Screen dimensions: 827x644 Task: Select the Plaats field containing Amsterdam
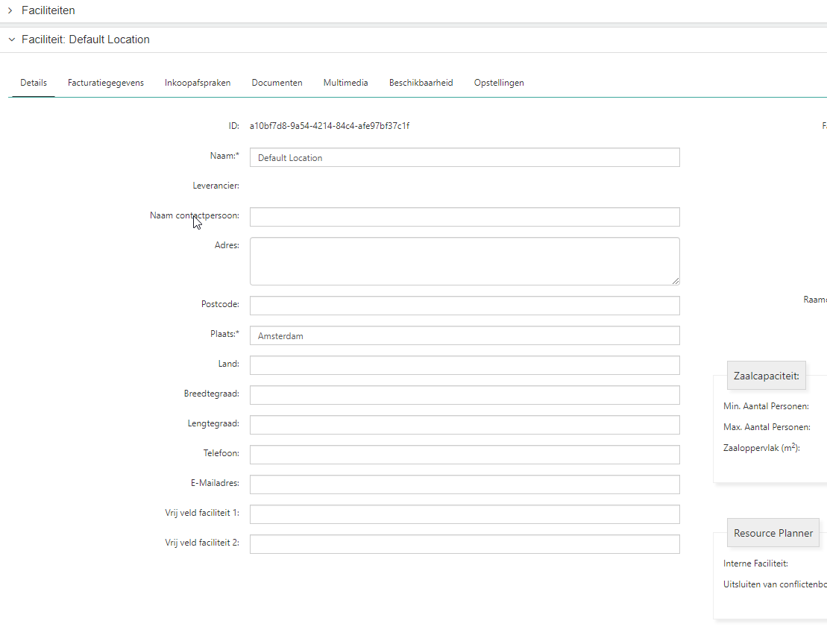[464, 335]
